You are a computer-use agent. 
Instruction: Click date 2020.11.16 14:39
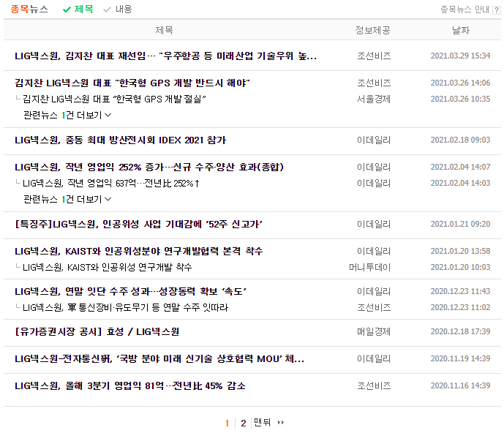click(460, 385)
